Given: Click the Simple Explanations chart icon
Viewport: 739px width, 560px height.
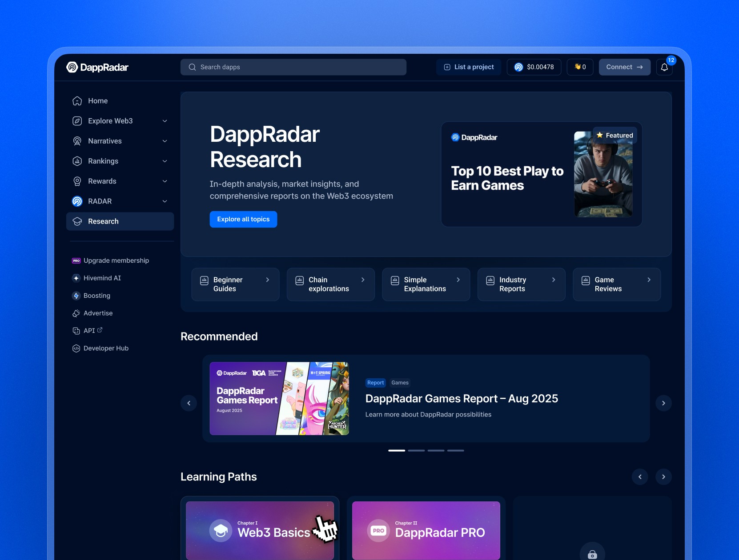Looking at the screenshot, I should point(395,280).
